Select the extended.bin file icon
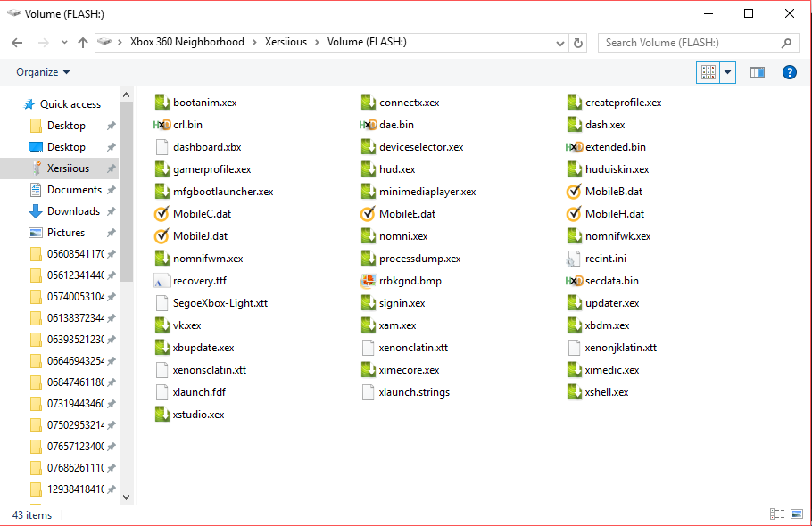The width and height of the screenshot is (812, 526). tap(574, 147)
